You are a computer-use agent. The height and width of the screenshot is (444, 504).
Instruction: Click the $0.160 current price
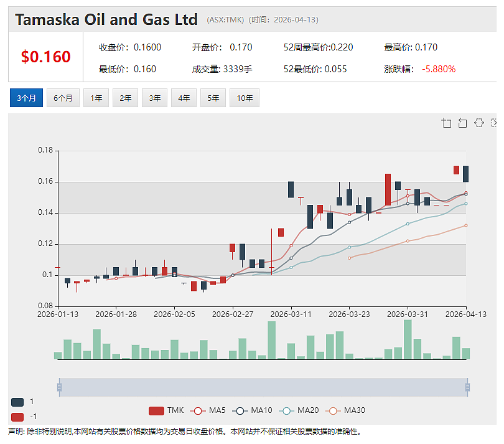pyautogui.click(x=45, y=57)
